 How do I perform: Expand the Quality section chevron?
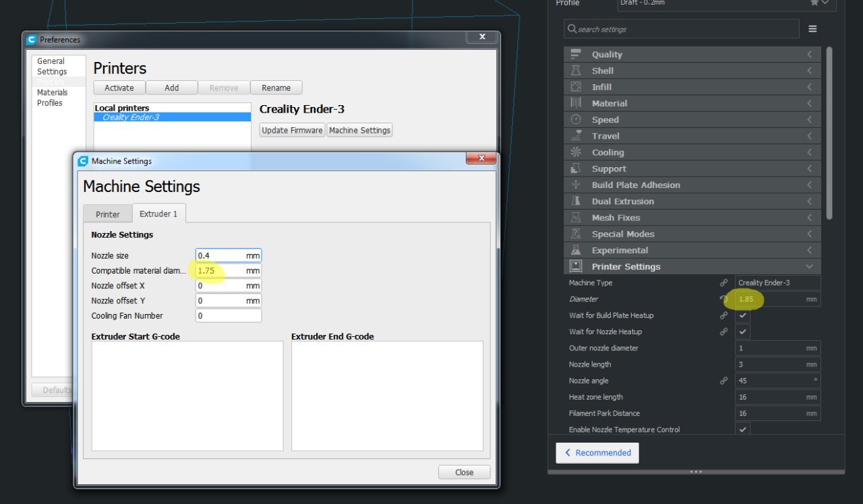point(810,55)
